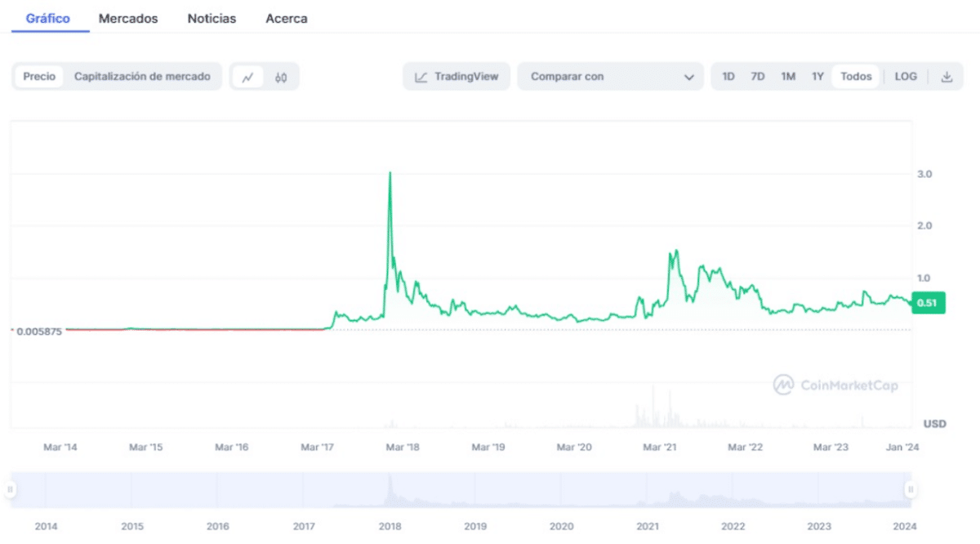Viewport: 980px width, 544px height.
Task: Select the line chart view icon
Action: click(x=248, y=76)
